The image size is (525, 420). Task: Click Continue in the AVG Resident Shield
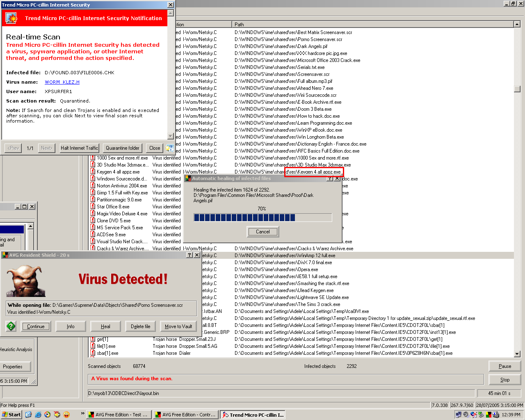(x=36, y=326)
